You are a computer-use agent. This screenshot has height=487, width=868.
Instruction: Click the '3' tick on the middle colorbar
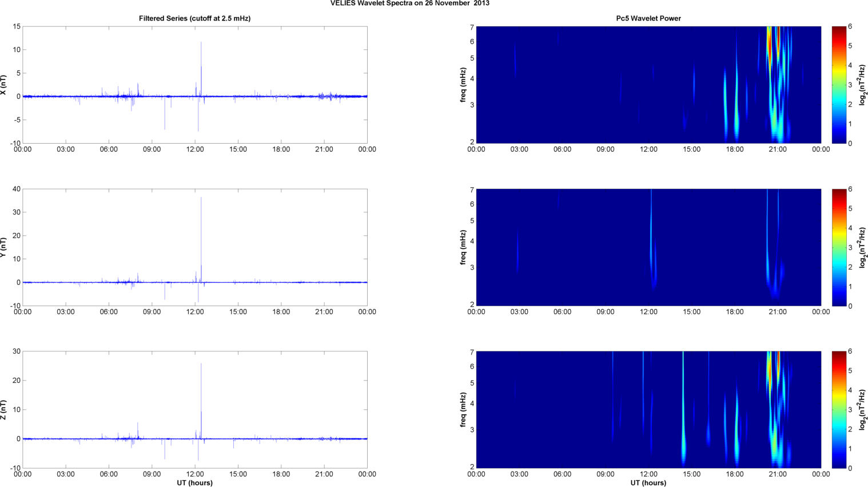(x=850, y=248)
